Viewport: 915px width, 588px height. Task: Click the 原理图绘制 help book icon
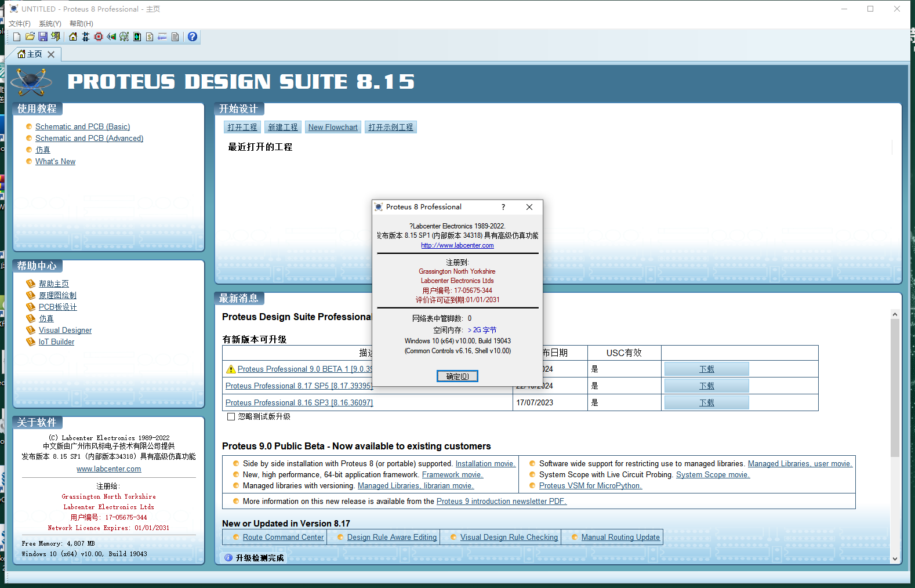point(31,295)
